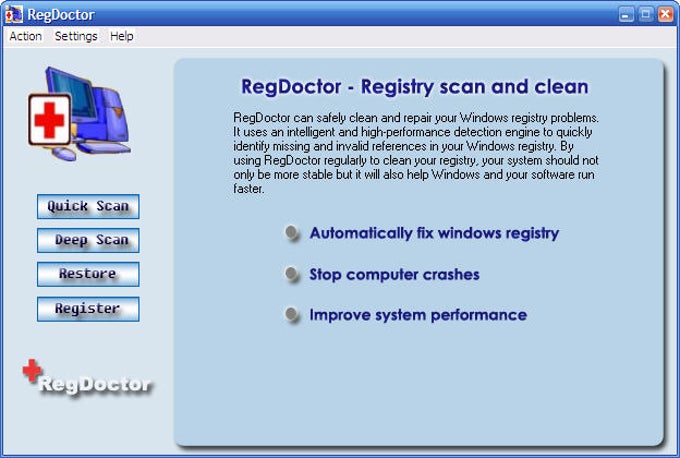Click the bullet beside Stop computer crashes

(x=292, y=274)
